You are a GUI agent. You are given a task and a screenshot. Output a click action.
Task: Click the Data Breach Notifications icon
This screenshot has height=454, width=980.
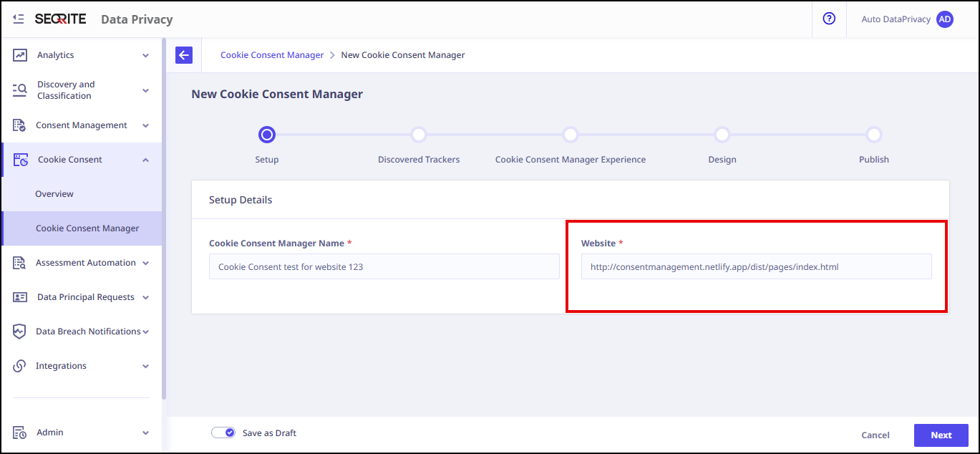coord(20,332)
